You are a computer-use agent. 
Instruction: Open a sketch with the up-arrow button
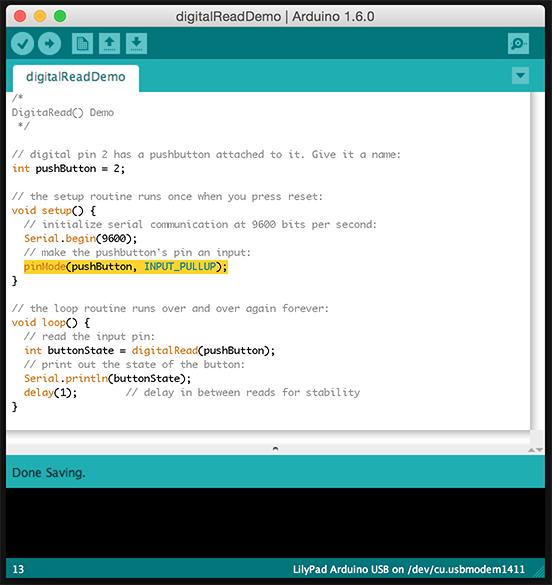(x=109, y=44)
